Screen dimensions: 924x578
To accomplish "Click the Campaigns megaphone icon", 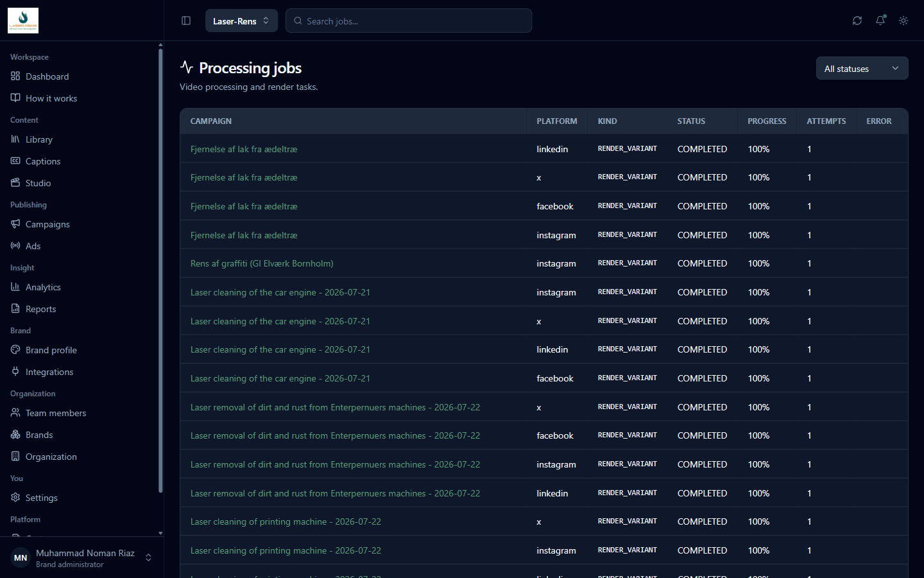I will coord(15,224).
